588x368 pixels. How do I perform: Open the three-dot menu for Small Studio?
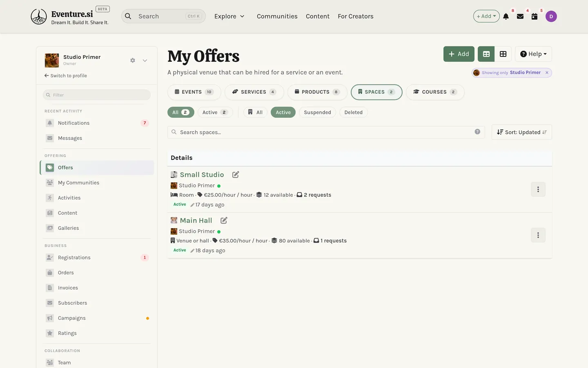pyautogui.click(x=538, y=189)
